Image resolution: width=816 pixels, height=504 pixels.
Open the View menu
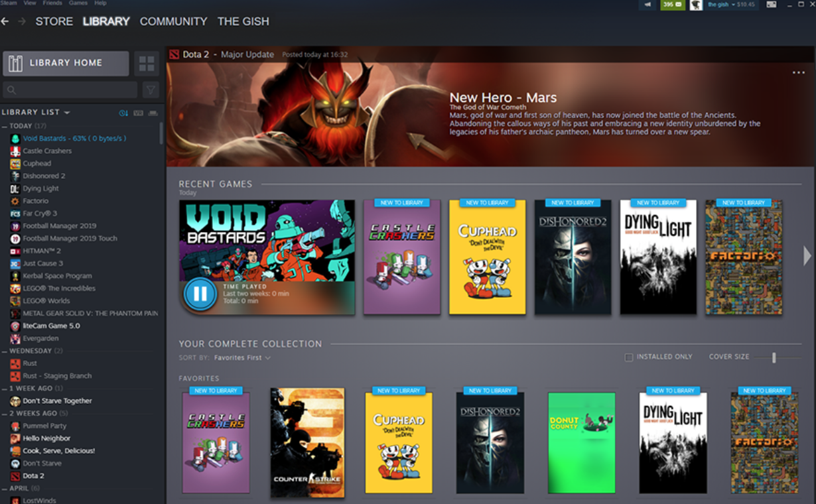30,3
